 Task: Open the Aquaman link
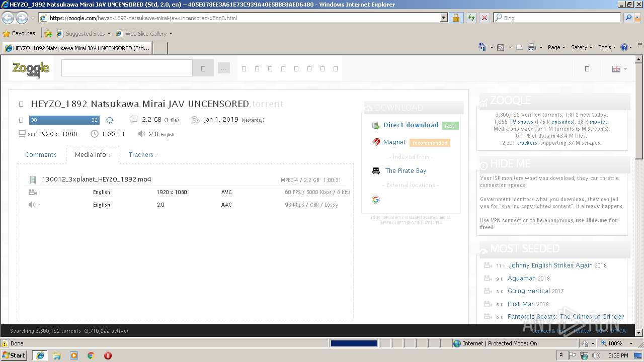click(522, 279)
